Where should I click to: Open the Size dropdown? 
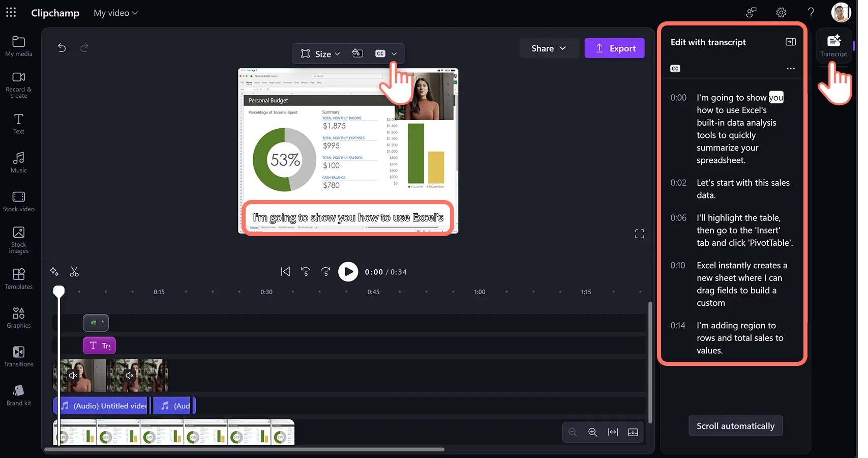320,53
